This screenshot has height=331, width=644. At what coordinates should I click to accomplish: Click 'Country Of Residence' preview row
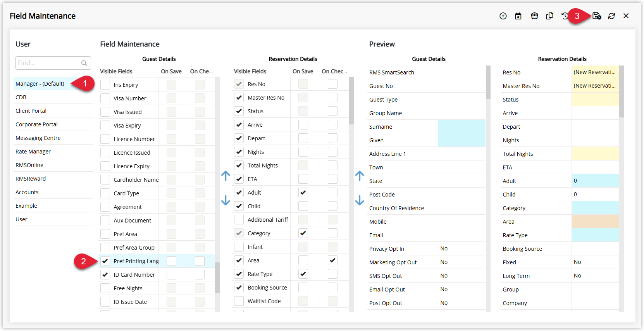[x=426, y=208]
